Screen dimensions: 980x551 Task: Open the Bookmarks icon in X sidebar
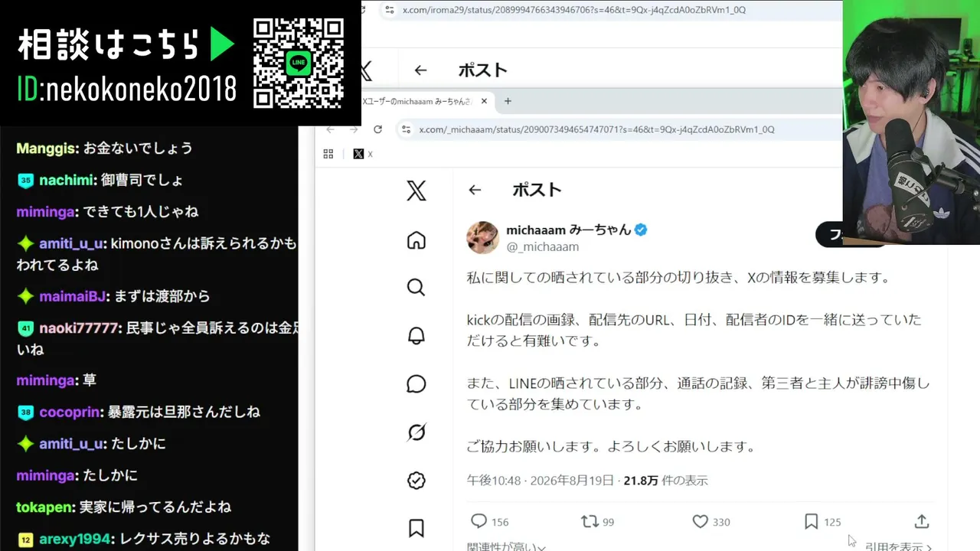coord(416,528)
